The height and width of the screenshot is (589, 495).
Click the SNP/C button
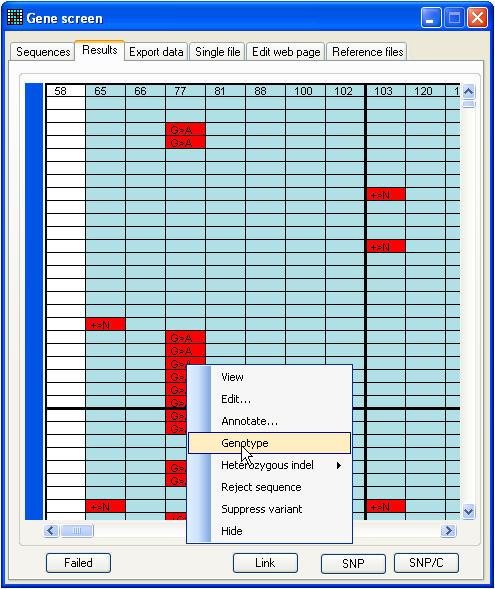[x=426, y=563]
